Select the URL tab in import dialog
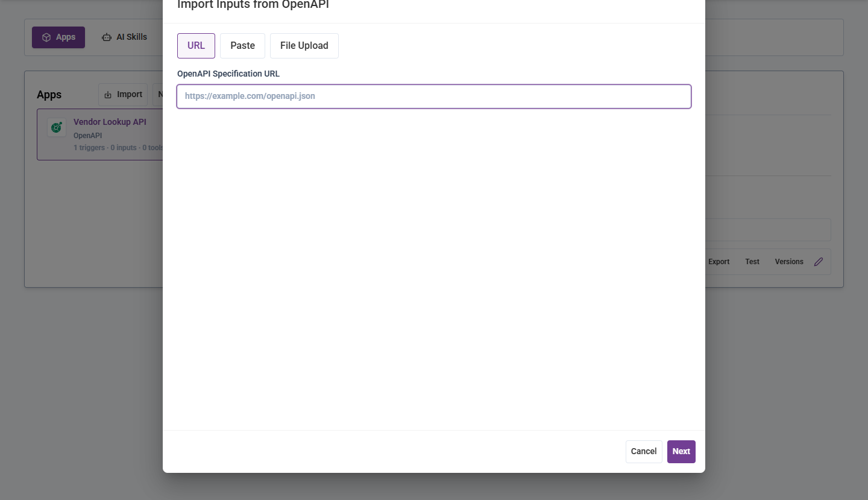The width and height of the screenshot is (868, 500). [196, 46]
